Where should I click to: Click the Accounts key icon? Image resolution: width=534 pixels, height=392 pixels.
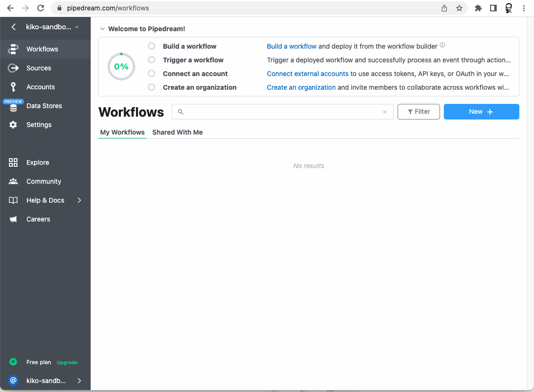pyautogui.click(x=13, y=87)
